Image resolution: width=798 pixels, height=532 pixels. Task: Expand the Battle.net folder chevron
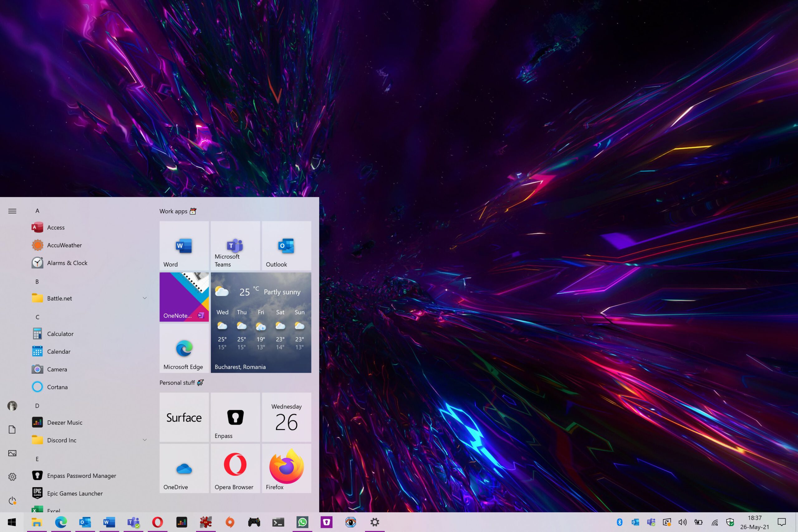(145, 298)
